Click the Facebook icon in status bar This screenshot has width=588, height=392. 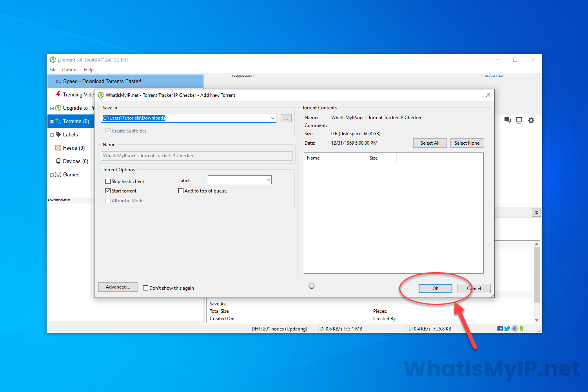click(500, 328)
